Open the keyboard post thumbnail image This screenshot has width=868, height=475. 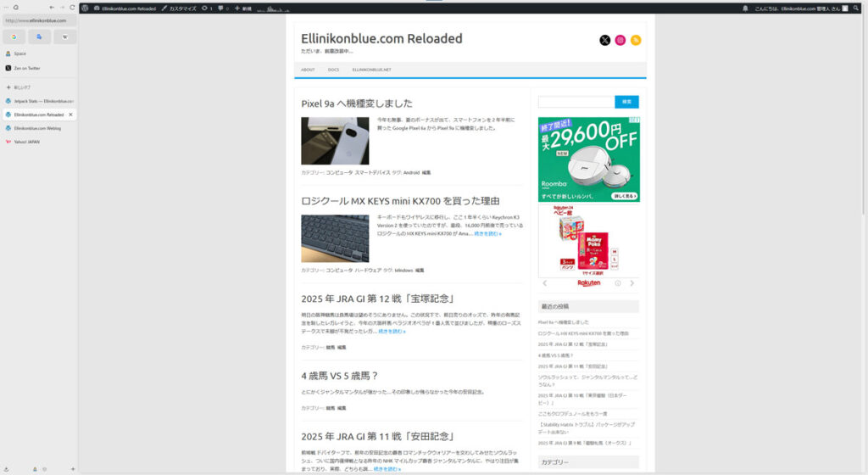tap(335, 238)
